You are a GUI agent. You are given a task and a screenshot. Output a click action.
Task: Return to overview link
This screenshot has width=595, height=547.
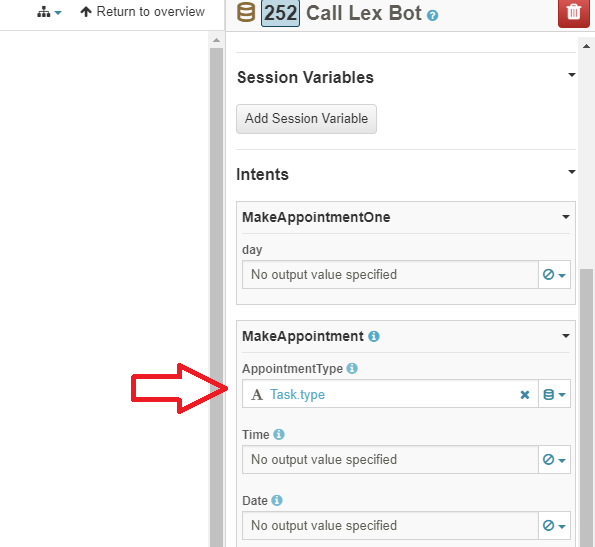coord(143,12)
